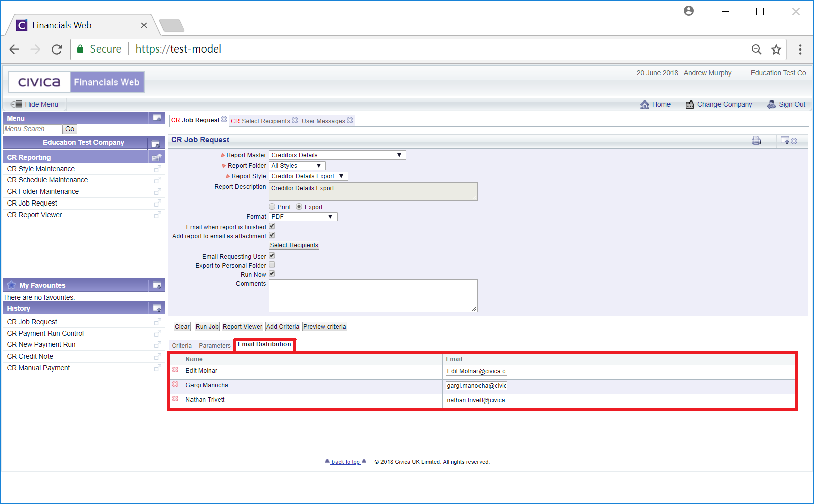
Task: Click the Report Viewer button
Action: point(243,327)
